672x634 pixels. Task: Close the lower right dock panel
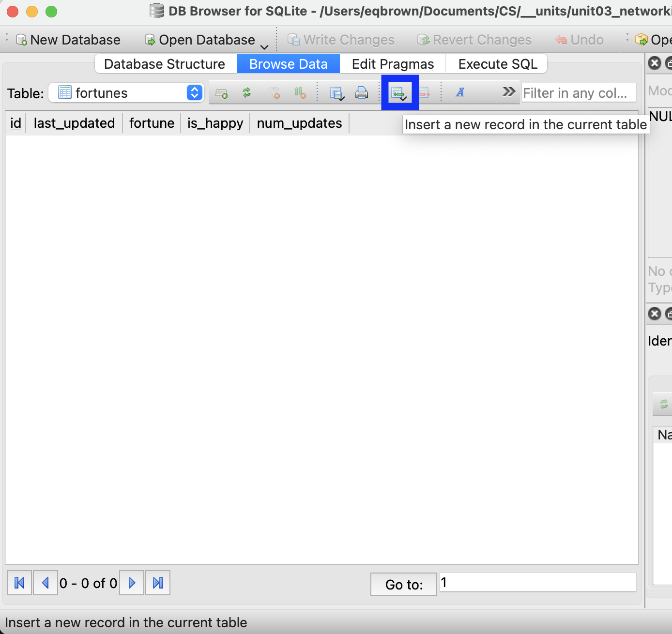(655, 314)
